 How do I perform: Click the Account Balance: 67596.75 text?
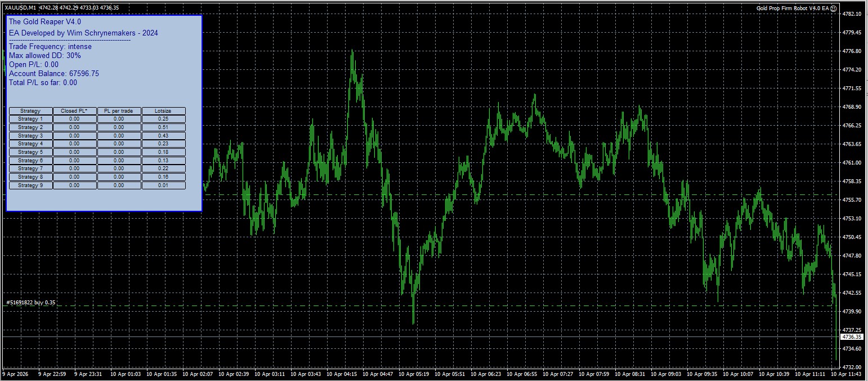[x=54, y=73]
